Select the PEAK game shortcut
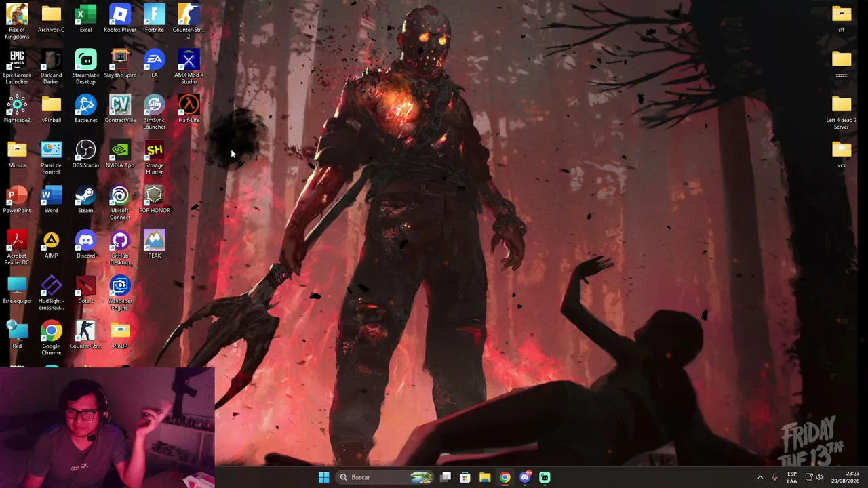This screenshot has height=488, width=868. (155, 245)
